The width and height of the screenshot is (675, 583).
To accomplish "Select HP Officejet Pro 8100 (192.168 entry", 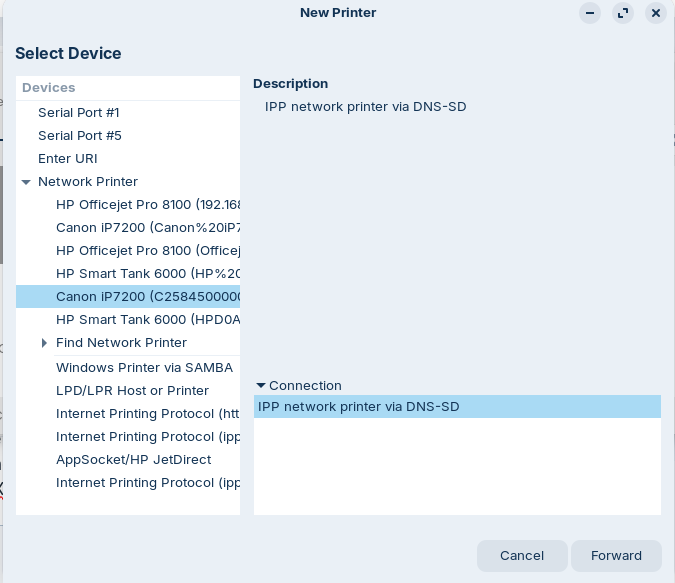I will pos(148,205).
